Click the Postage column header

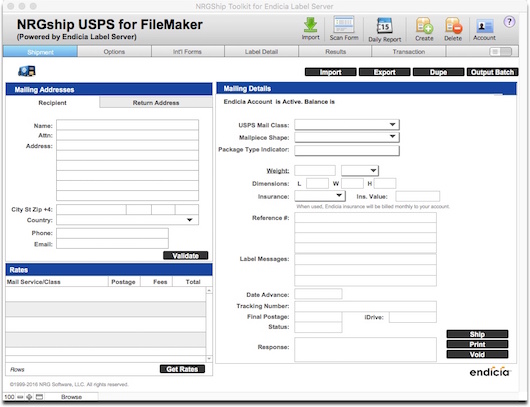pos(123,282)
